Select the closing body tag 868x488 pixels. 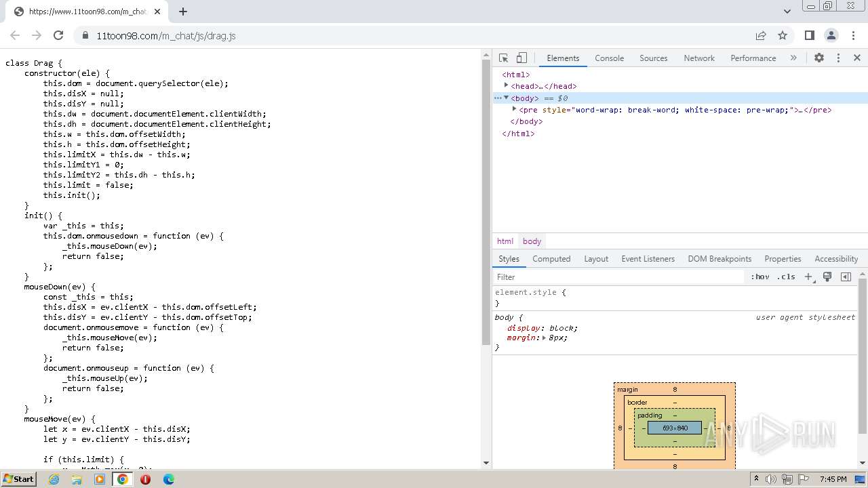tap(526, 121)
